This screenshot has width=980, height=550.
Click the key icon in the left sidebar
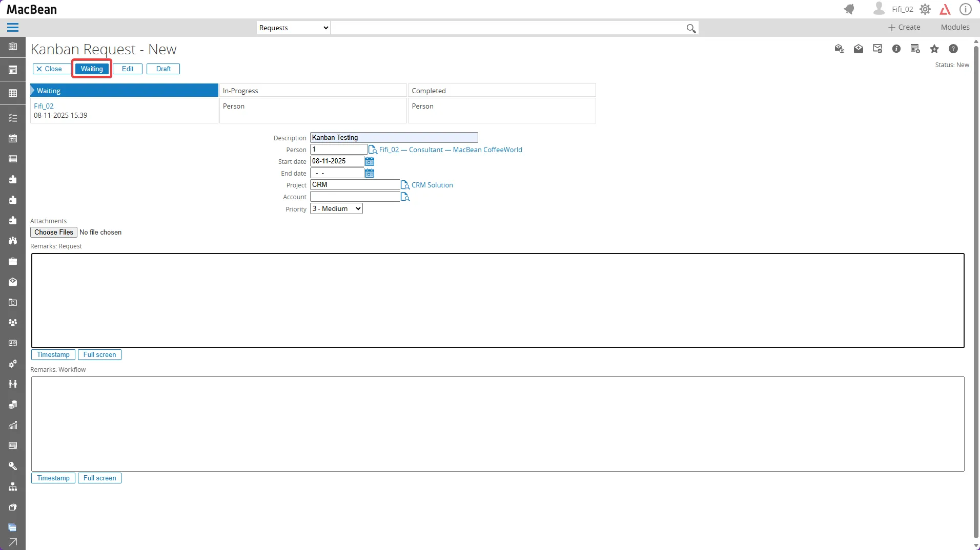[x=13, y=466]
